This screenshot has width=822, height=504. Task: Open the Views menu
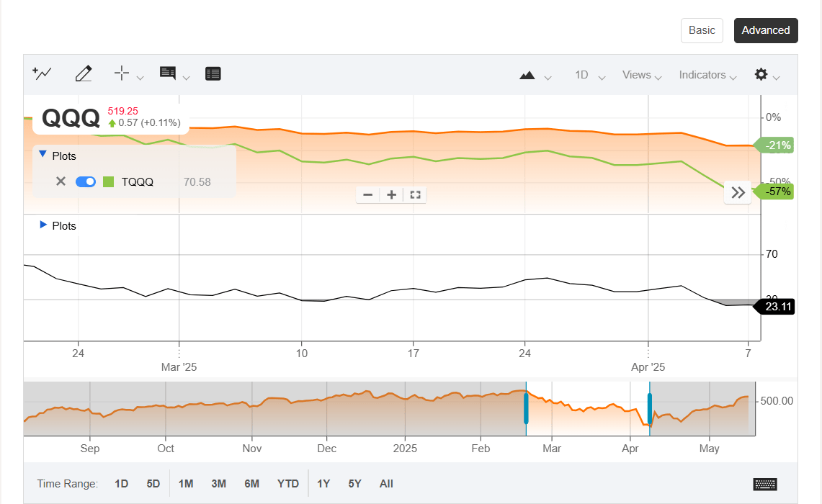(x=642, y=75)
